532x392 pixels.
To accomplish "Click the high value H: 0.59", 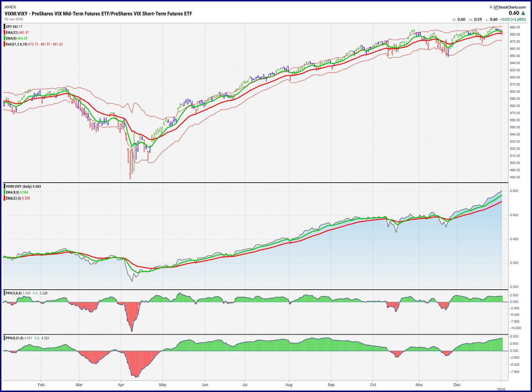I will click(x=476, y=19).
